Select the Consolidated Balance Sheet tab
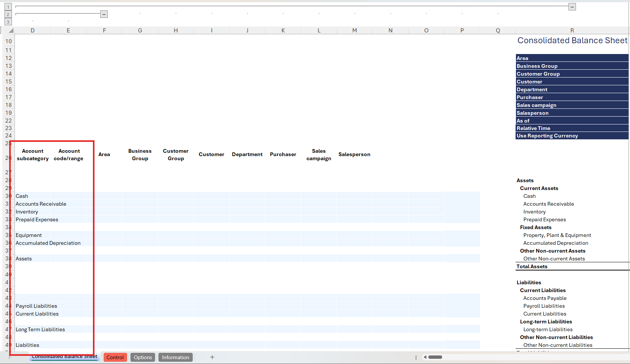 64,357
